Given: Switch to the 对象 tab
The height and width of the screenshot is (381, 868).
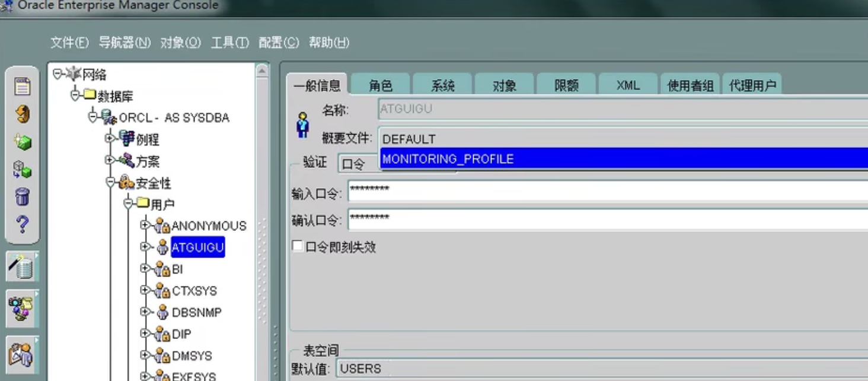Looking at the screenshot, I should 505,85.
